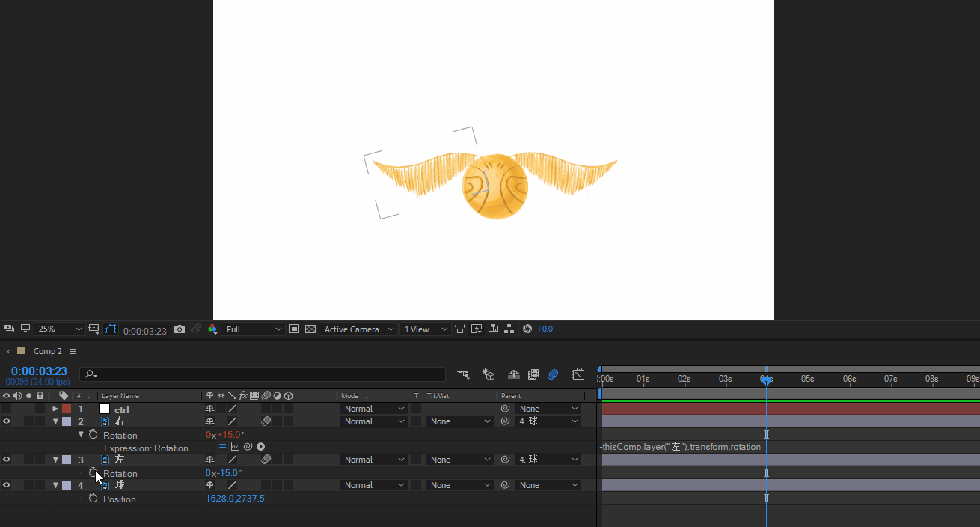This screenshot has height=527, width=980.
Task: Open the show channel color icon
Action: (x=212, y=329)
